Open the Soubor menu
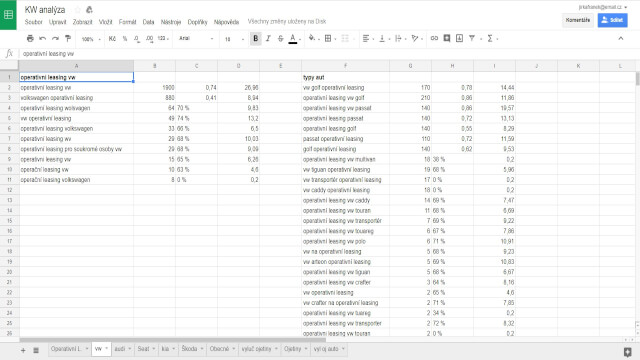 (x=33, y=22)
